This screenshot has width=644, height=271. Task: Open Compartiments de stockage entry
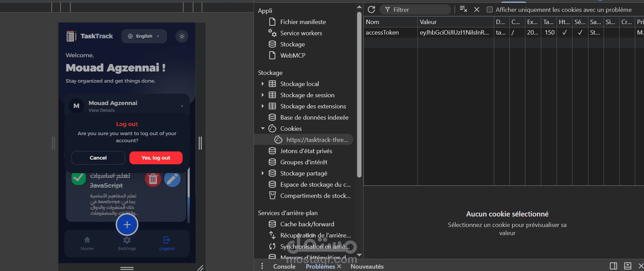pyautogui.click(x=315, y=196)
